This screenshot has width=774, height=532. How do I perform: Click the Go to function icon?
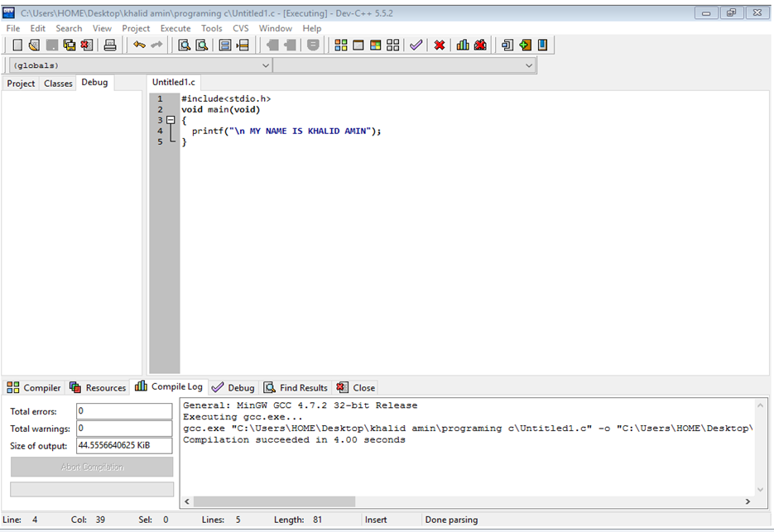point(225,46)
